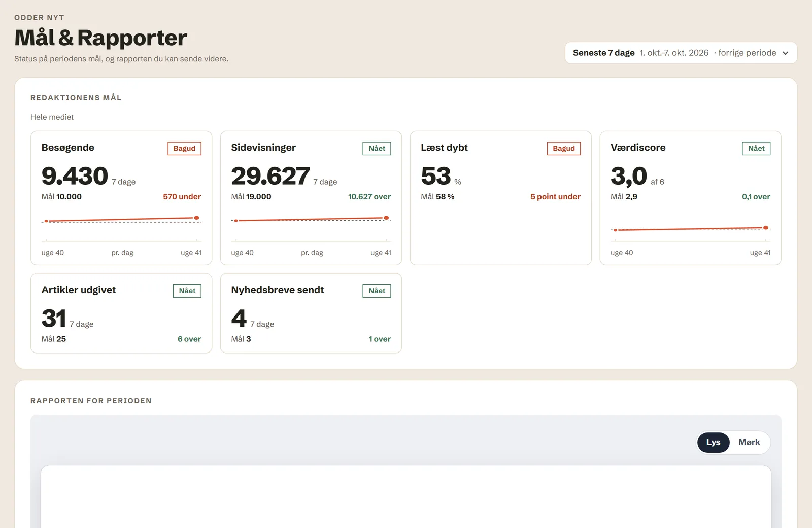Click the 570 under deviation text
The height and width of the screenshot is (528, 812).
(x=182, y=197)
